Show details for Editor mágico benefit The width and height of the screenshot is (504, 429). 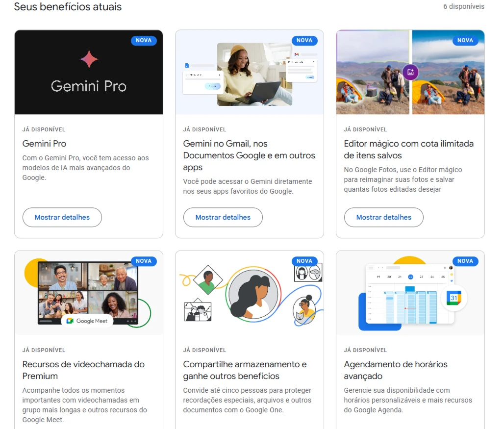click(384, 217)
